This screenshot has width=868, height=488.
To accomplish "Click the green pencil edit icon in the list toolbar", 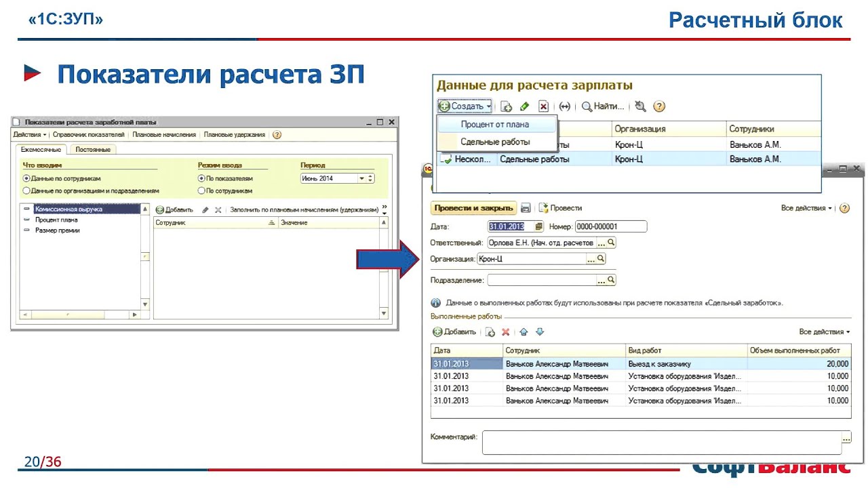I will [x=524, y=106].
